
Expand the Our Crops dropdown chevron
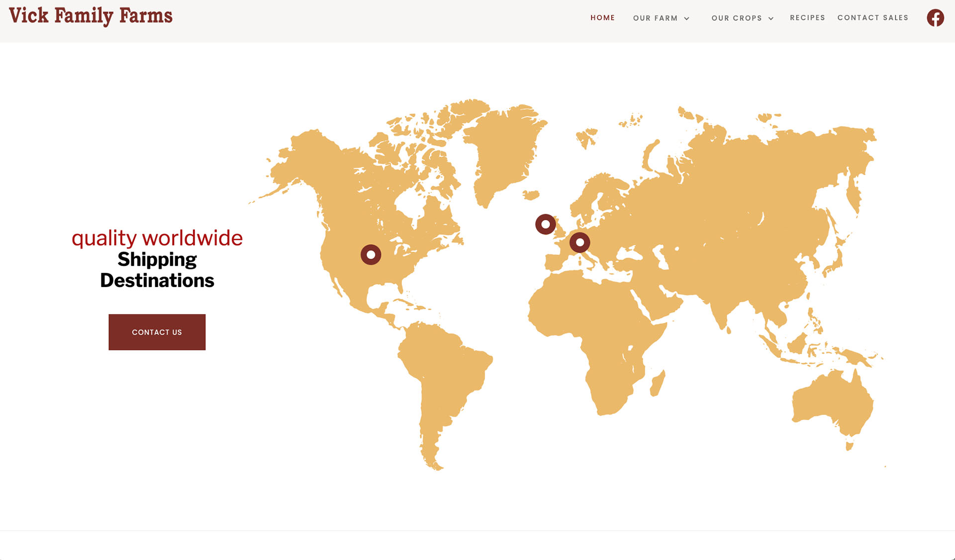click(771, 18)
